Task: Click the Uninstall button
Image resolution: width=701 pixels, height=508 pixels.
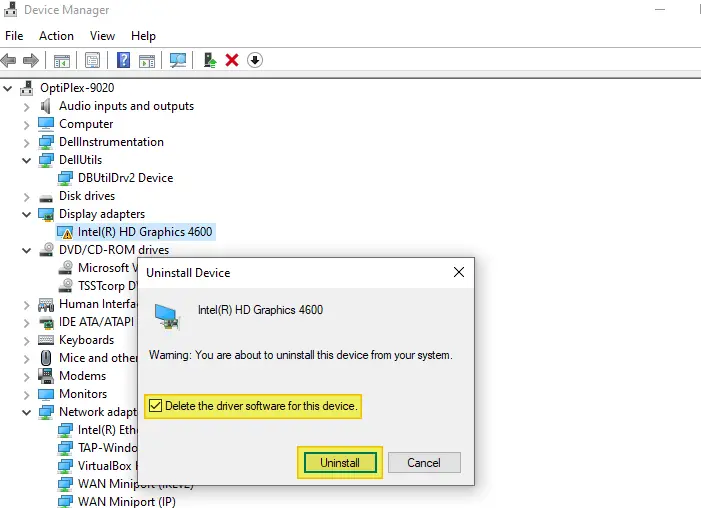Action: point(340,462)
